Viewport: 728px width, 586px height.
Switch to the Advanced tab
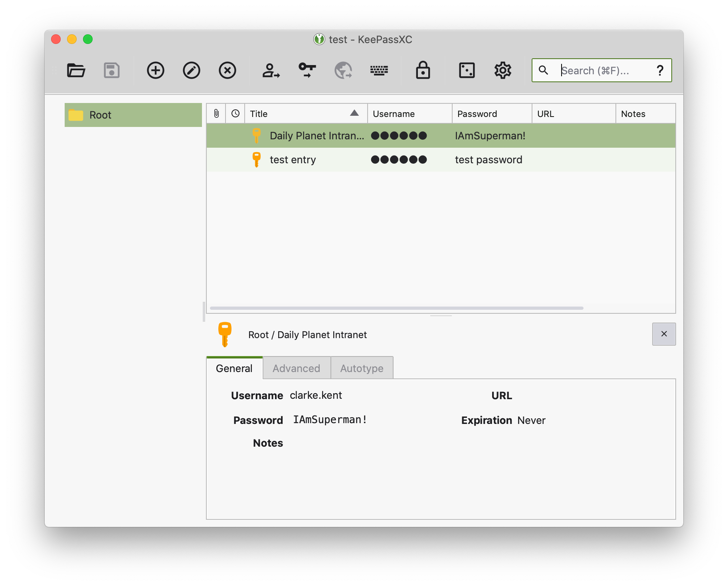(296, 368)
